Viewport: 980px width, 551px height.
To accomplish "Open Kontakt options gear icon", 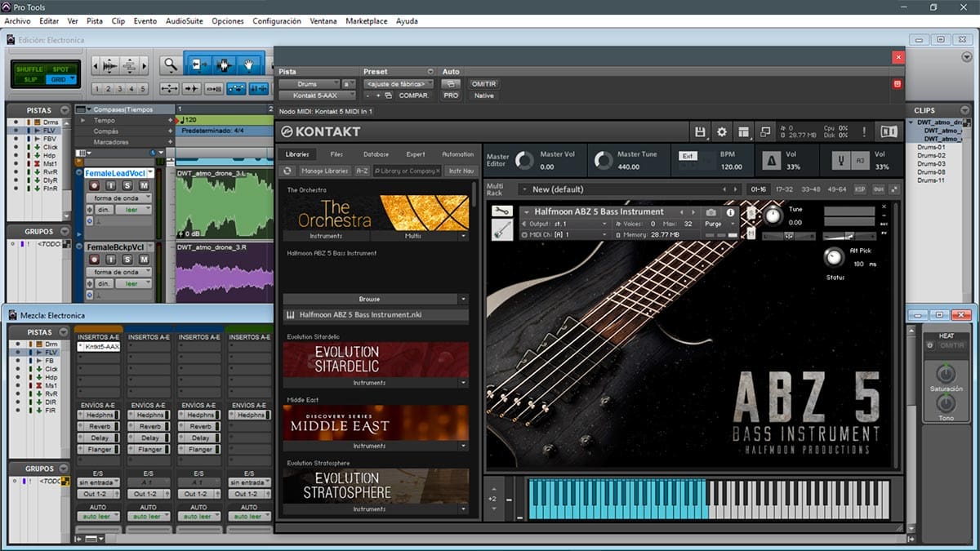I will pyautogui.click(x=722, y=131).
